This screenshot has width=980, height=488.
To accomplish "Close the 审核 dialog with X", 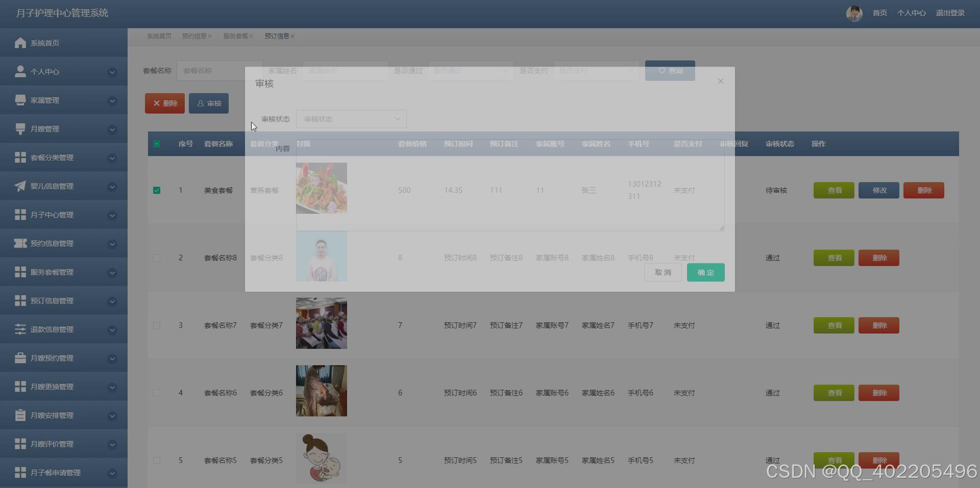I will [x=720, y=81].
